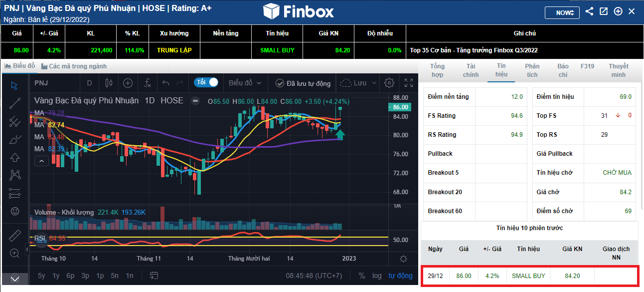Screen dimensions: 644x292
Task: Click the TRUNG LẬP trend cell
Action: click(x=174, y=50)
